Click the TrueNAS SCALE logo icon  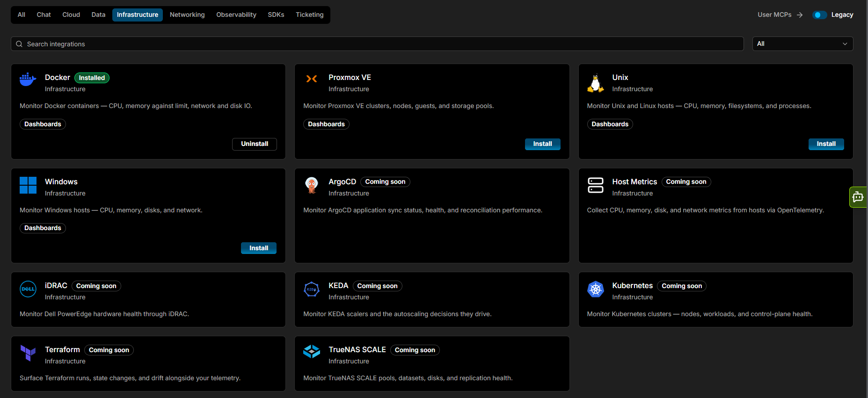(312, 352)
